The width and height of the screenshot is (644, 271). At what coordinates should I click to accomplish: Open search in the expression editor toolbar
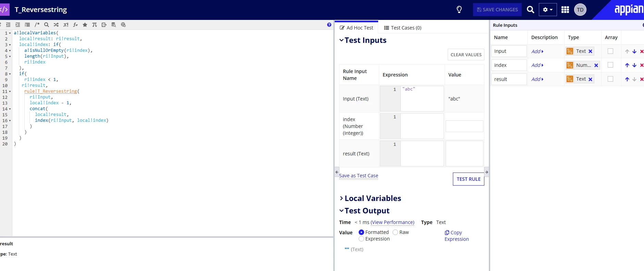[47, 25]
